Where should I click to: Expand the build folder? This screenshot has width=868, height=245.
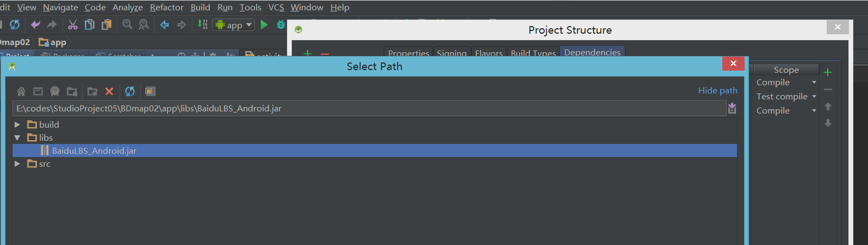pyautogui.click(x=17, y=124)
